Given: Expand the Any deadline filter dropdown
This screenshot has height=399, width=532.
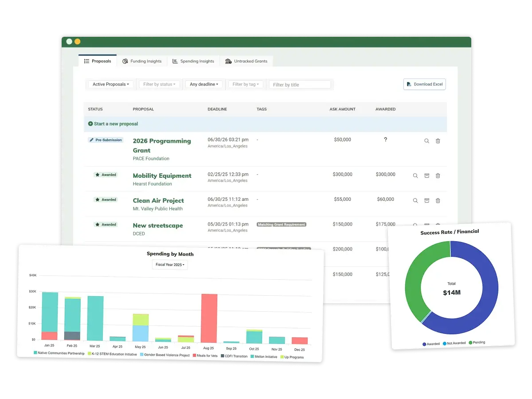Looking at the screenshot, I should (x=204, y=84).
